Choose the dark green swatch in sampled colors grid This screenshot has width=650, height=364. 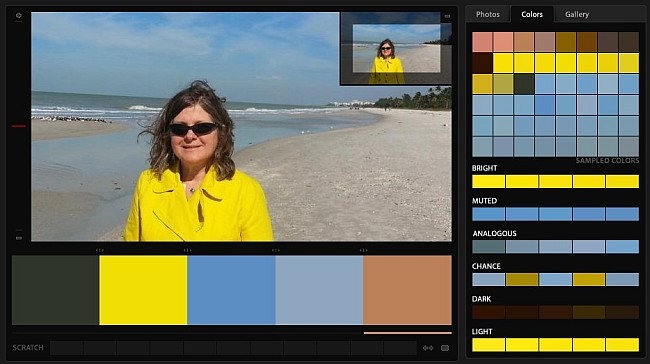click(x=524, y=84)
